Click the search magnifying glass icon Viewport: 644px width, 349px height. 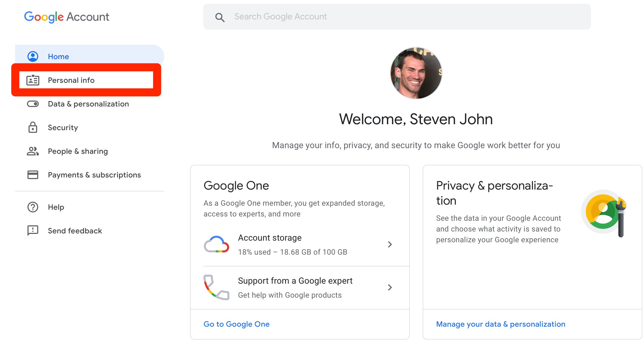pyautogui.click(x=220, y=17)
